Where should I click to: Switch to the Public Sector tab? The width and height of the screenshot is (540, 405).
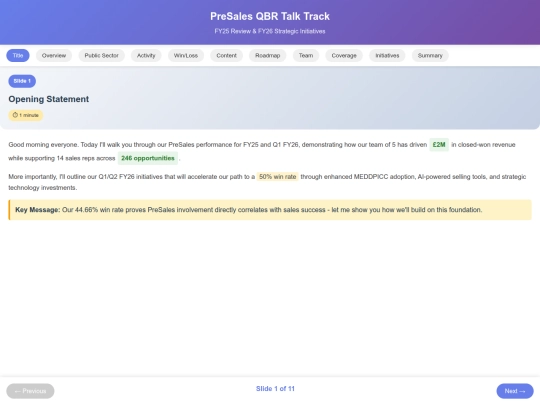102,55
